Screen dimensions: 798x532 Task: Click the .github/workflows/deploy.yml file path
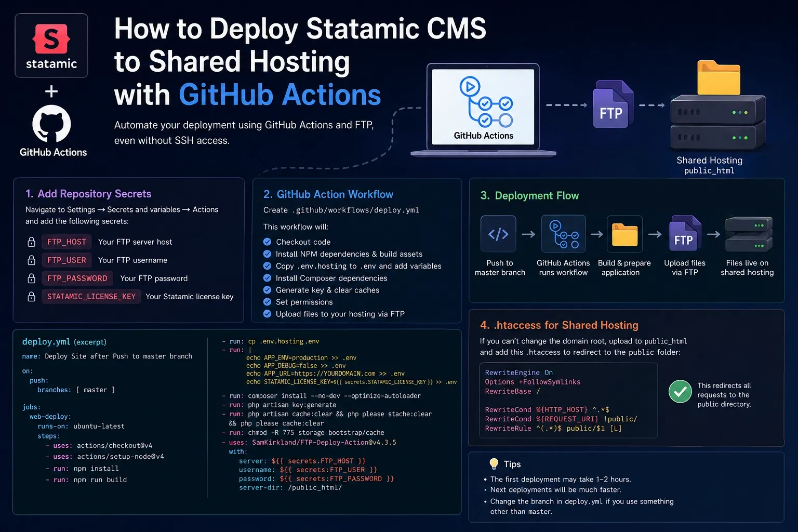coord(355,210)
